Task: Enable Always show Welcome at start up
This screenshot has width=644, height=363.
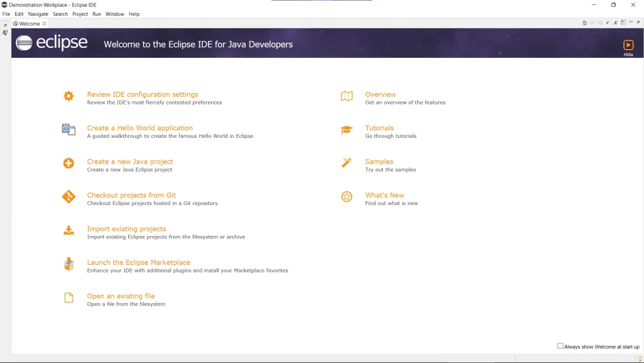Action: tap(560, 346)
